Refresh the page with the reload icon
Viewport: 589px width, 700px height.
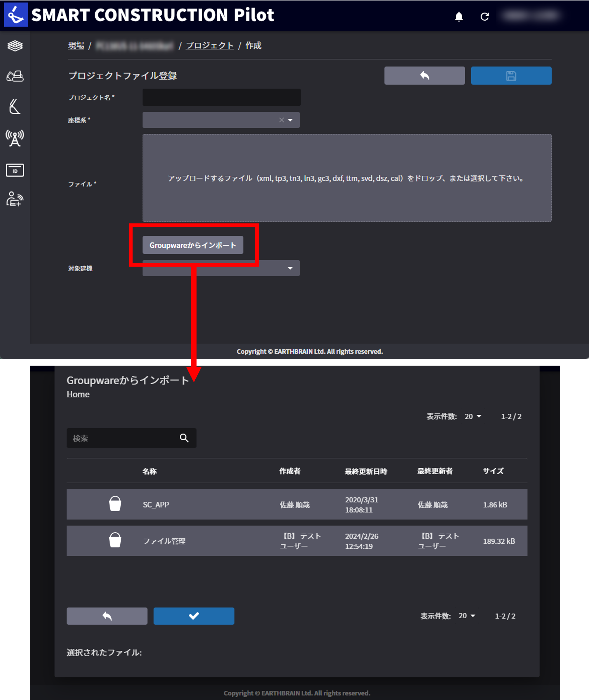tap(485, 16)
